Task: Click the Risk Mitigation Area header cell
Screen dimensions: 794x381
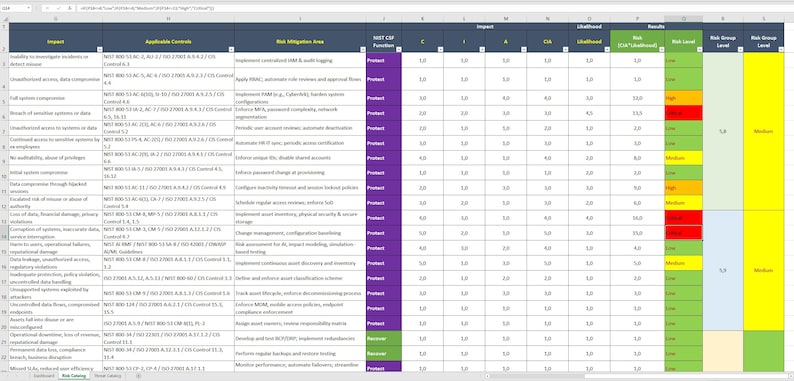Action: click(300, 42)
